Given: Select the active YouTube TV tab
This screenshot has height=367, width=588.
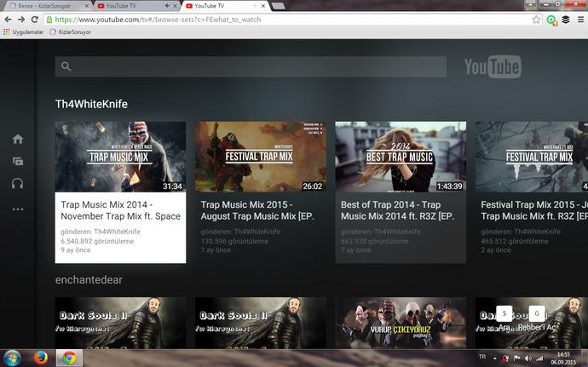Looking at the screenshot, I should 224,6.
